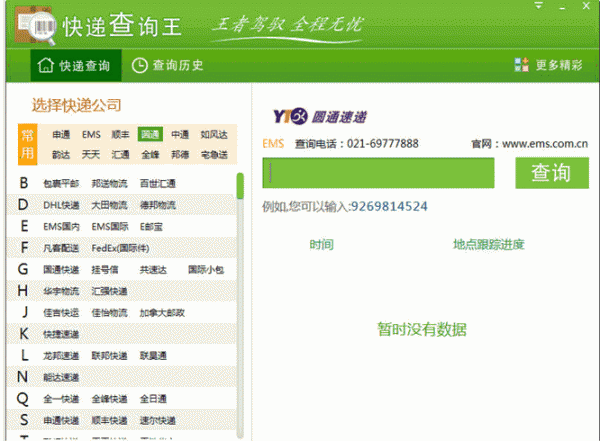Choose 快捷速递 in row K
Viewport: 600px width, 441px height.
61,334
